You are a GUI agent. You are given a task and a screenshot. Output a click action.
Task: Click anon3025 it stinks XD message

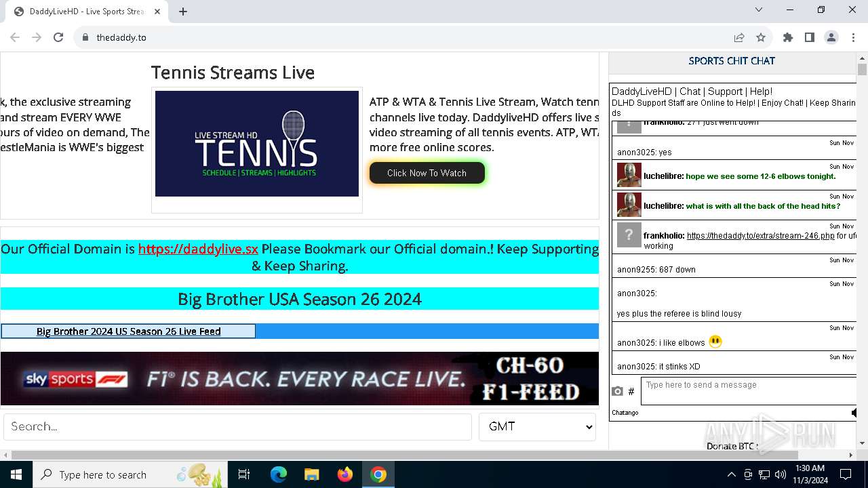point(658,366)
